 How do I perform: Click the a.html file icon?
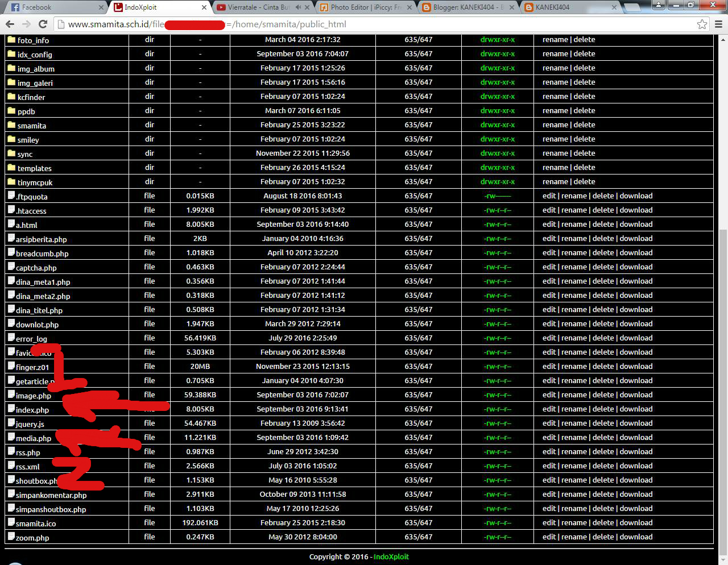pyautogui.click(x=11, y=224)
